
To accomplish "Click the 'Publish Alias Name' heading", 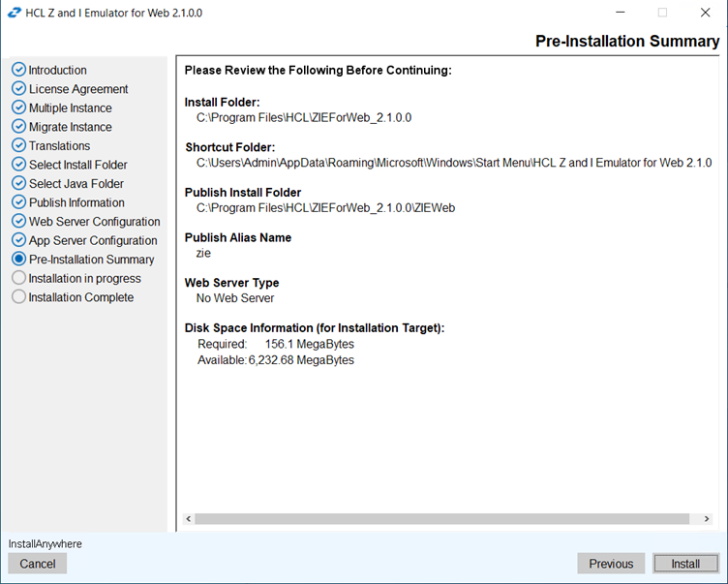I will (x=238, y=237).
